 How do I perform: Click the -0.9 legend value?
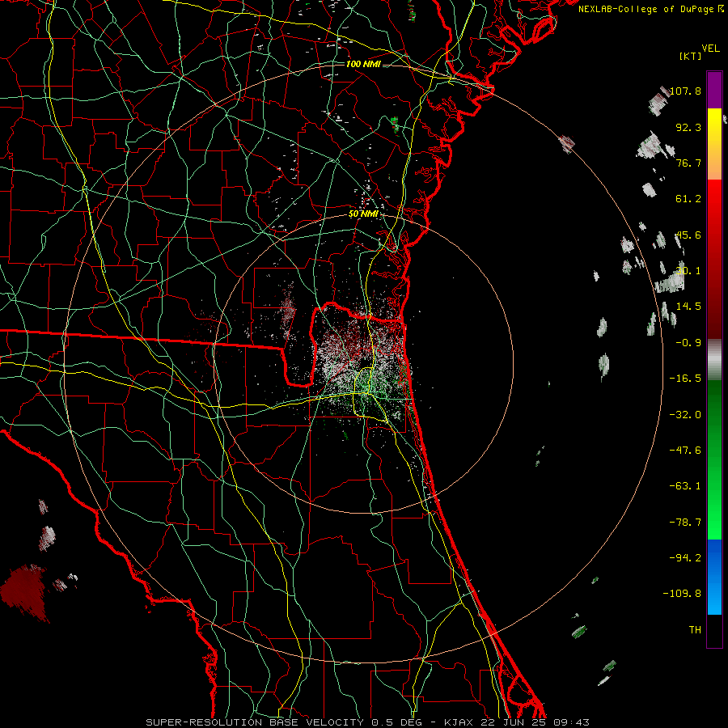coord(688,343)
